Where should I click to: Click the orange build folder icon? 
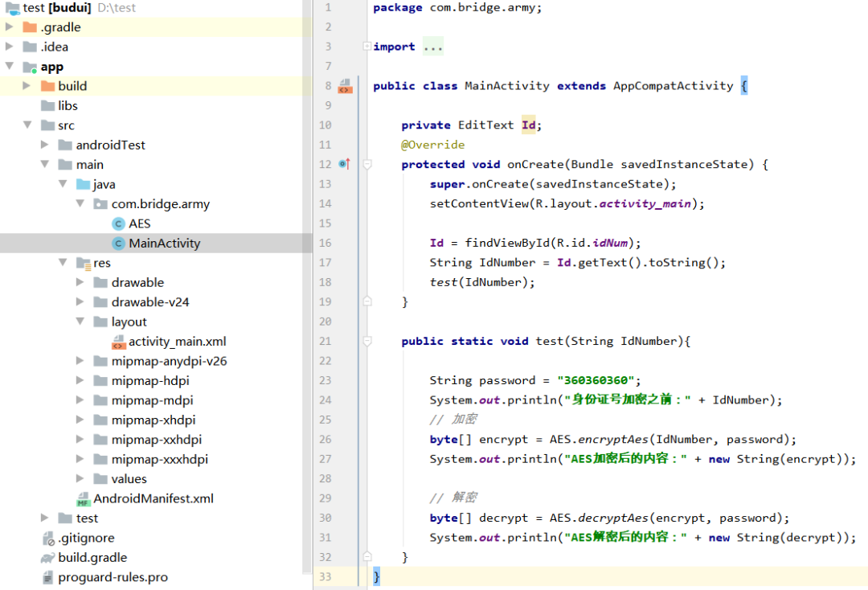click(x=47, y=86)
